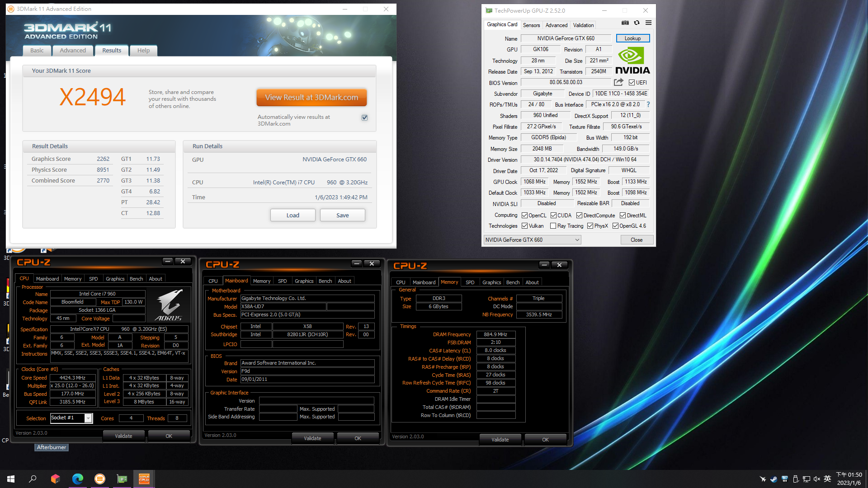Toggle DirectML checkbox
This screenshot has width=868, height=488.
pyautogui.click(x=623, y=216)
